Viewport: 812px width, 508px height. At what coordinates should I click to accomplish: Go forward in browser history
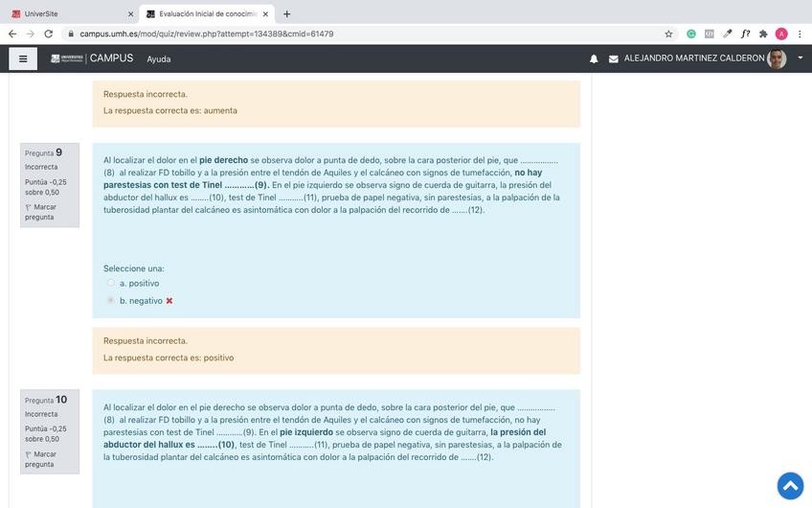(x=30, y=34)
